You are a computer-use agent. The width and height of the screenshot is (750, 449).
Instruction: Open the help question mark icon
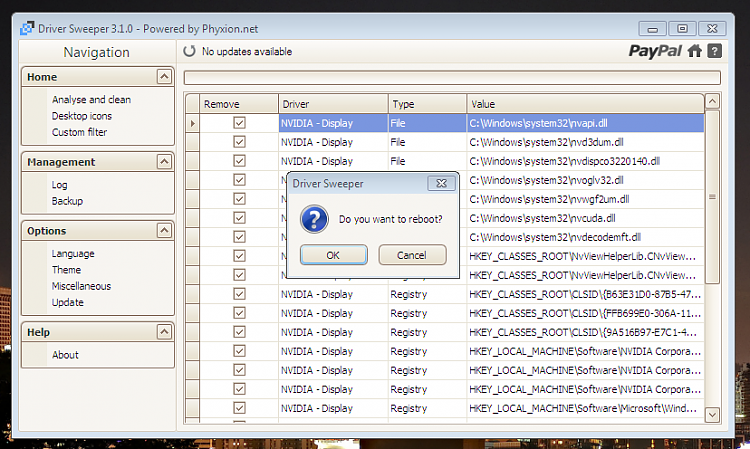715,51
